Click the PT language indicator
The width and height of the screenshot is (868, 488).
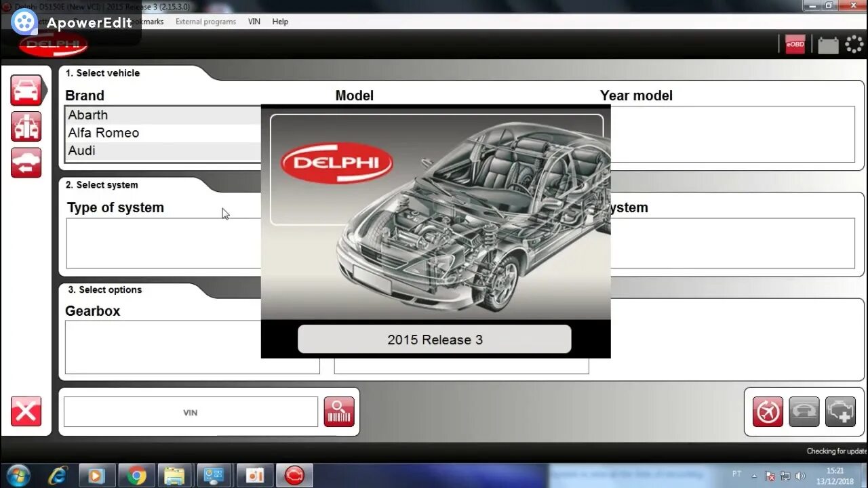737,474
